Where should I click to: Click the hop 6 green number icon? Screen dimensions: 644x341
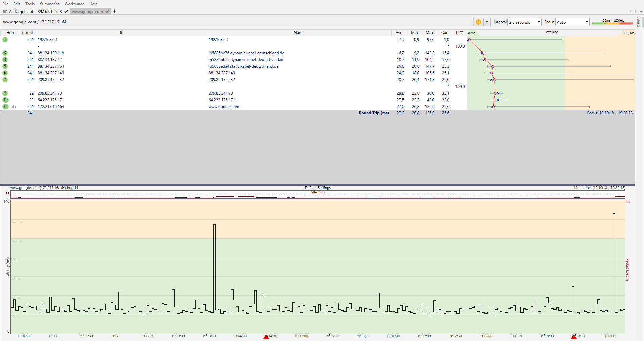point(5,73)
